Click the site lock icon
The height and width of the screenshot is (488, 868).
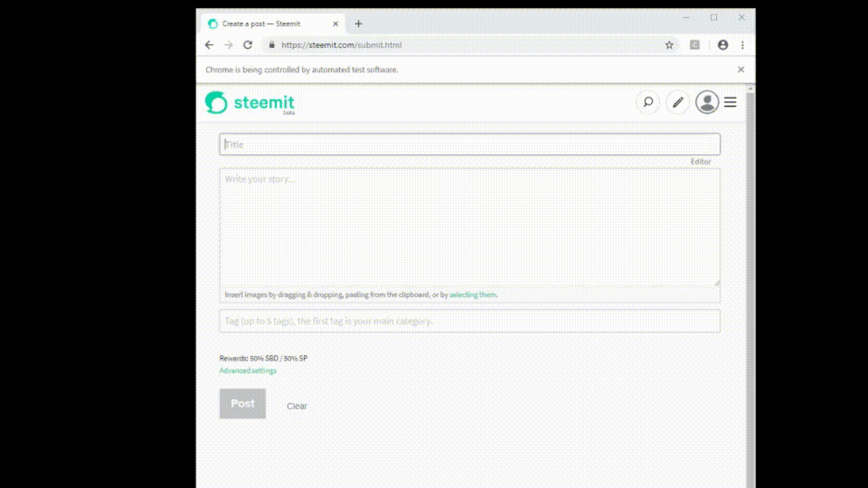point(272,45)
